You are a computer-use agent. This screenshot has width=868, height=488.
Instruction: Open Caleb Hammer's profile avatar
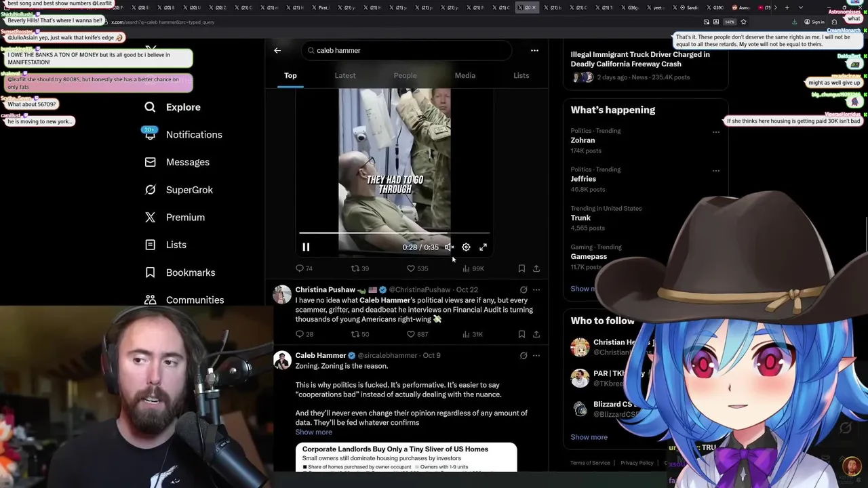(282, 360)
